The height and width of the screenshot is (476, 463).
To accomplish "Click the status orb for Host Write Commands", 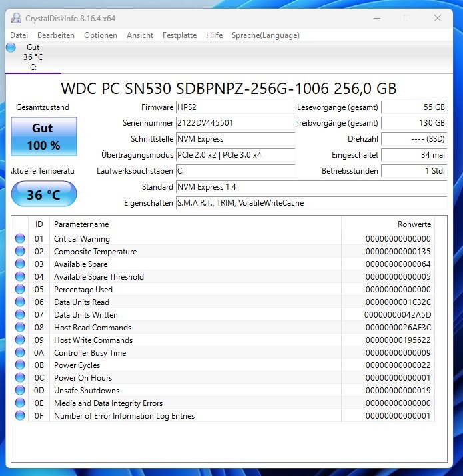I will (x=20, y=340).
